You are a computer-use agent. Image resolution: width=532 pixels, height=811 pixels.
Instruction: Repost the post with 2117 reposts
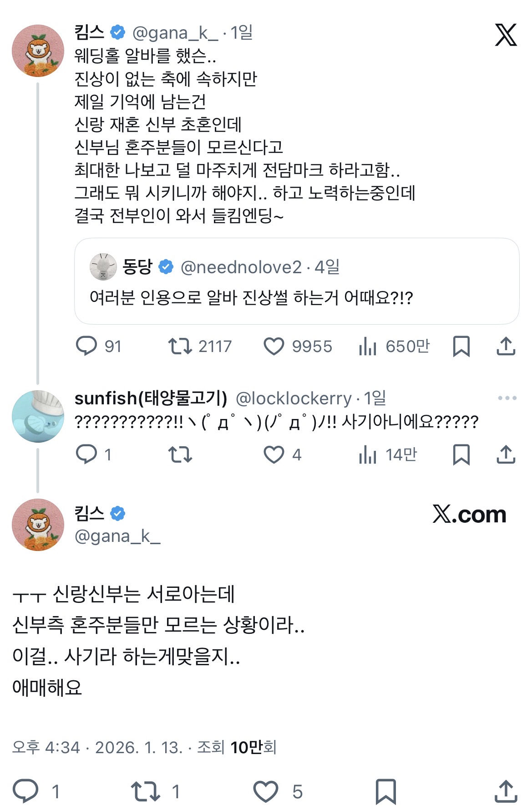pos(180,346)
